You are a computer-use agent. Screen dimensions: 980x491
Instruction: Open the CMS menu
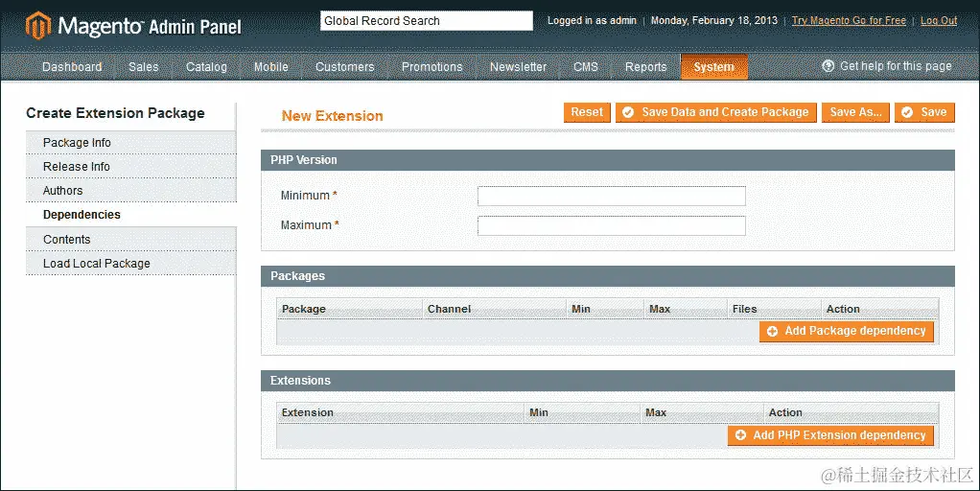tap(586, 67)
